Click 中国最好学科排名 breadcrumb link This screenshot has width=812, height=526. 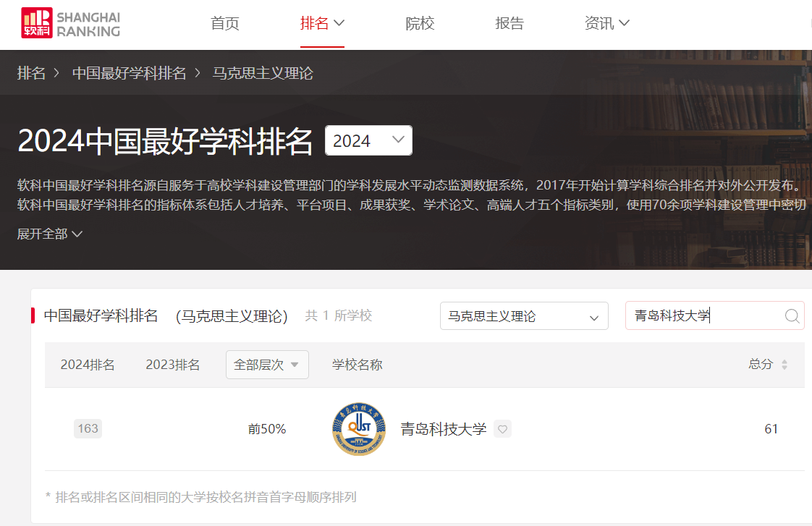129,73
